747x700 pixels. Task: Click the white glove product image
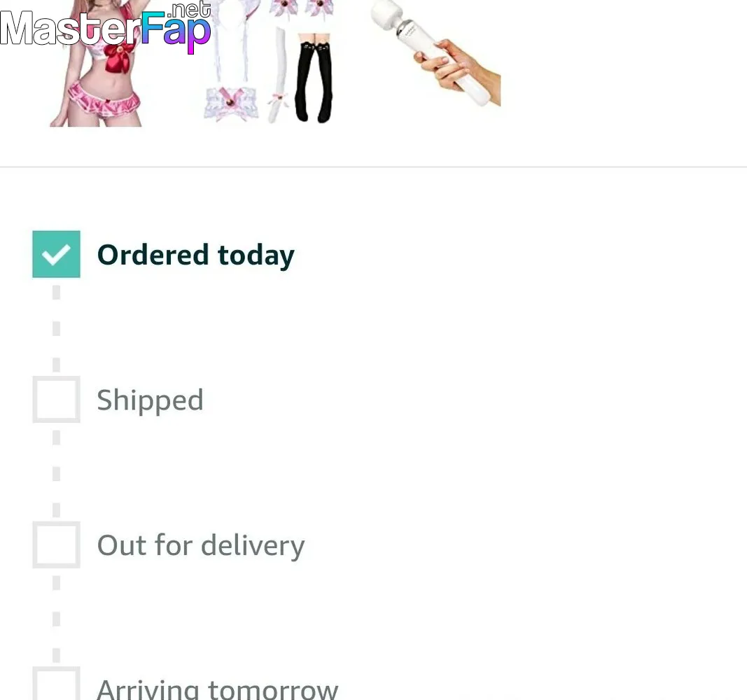(x=279, y=75)
